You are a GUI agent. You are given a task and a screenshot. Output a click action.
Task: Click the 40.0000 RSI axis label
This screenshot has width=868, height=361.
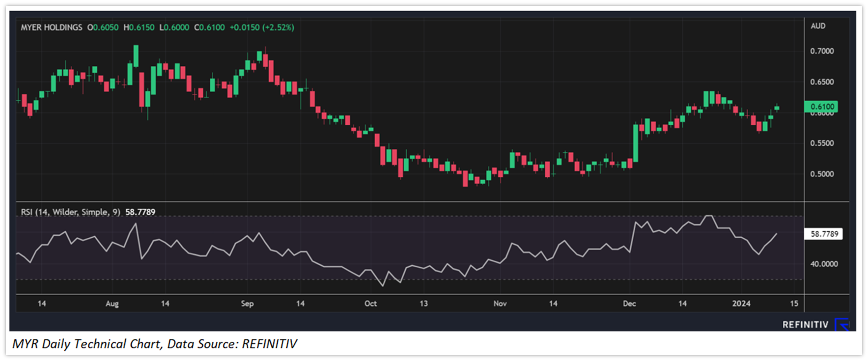point(824,264)
